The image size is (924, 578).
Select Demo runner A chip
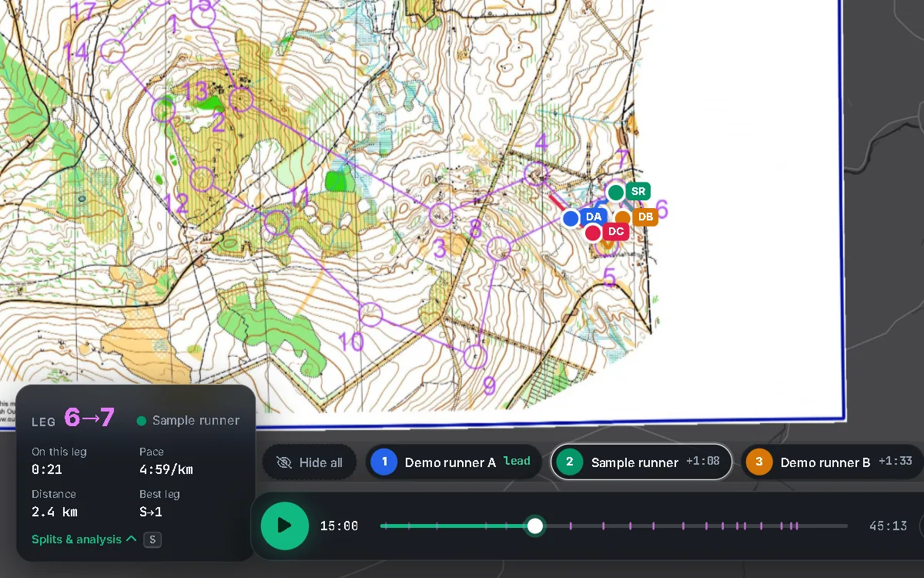pyautogui.click(x=453, y=462)
